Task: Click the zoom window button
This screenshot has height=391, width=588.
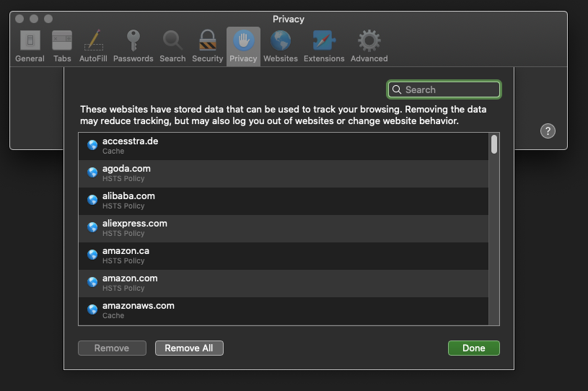Action: point(48,18)
